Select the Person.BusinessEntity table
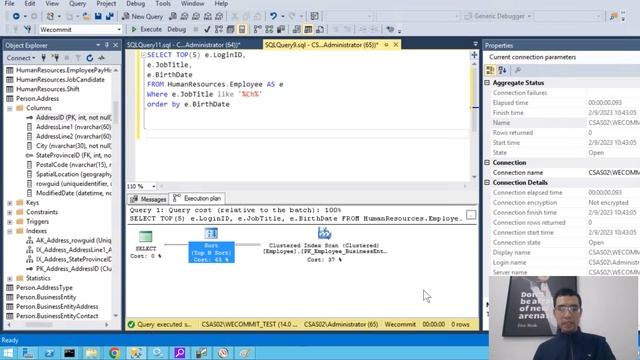Screen dimensions: 640x360 46,297
